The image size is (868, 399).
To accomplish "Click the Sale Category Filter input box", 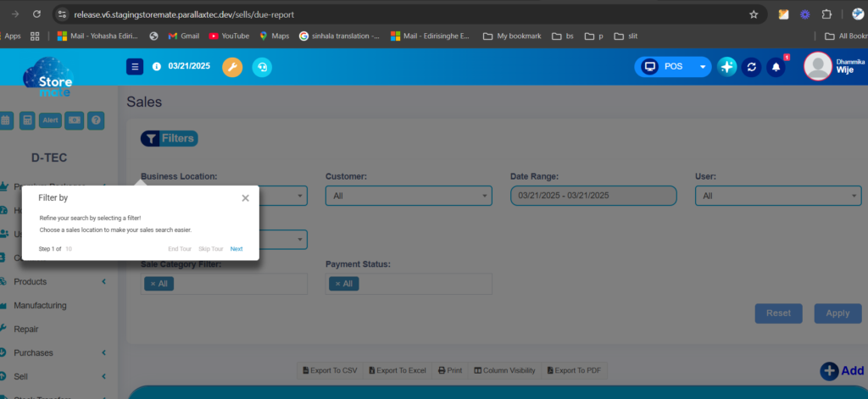I will coord(224,284).
